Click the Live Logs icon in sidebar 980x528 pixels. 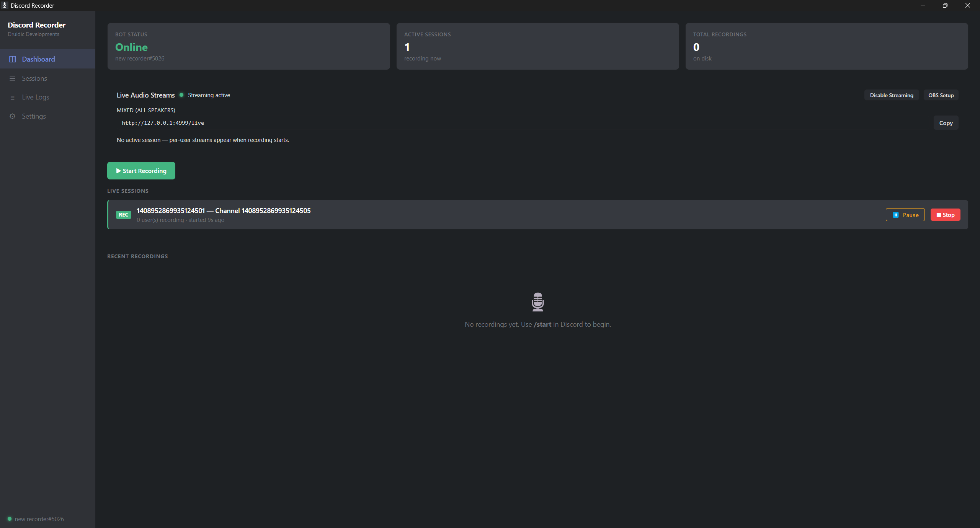[13, 97]
